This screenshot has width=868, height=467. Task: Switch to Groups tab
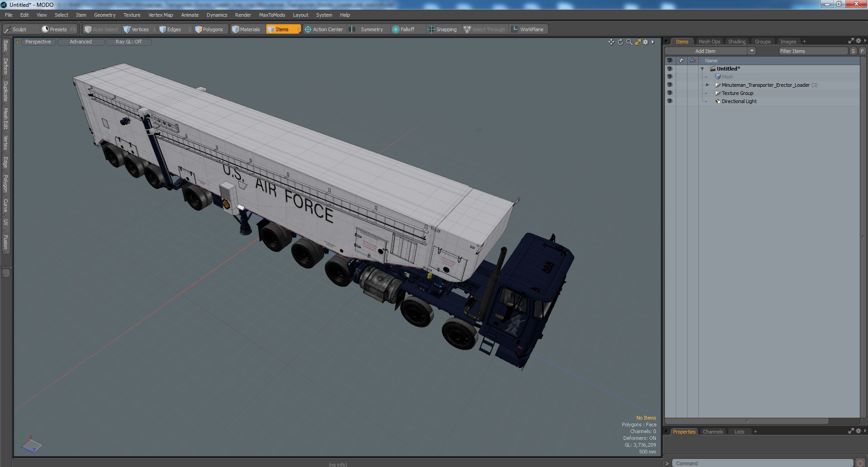762,42
